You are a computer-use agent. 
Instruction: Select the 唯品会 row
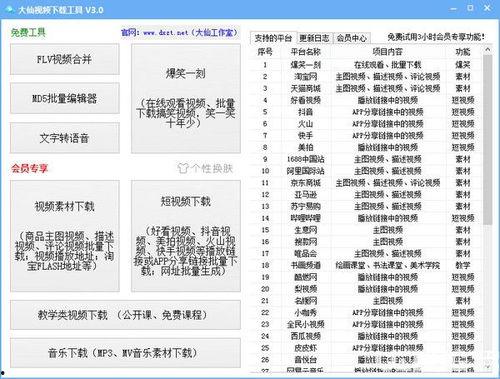coord(365,254)
